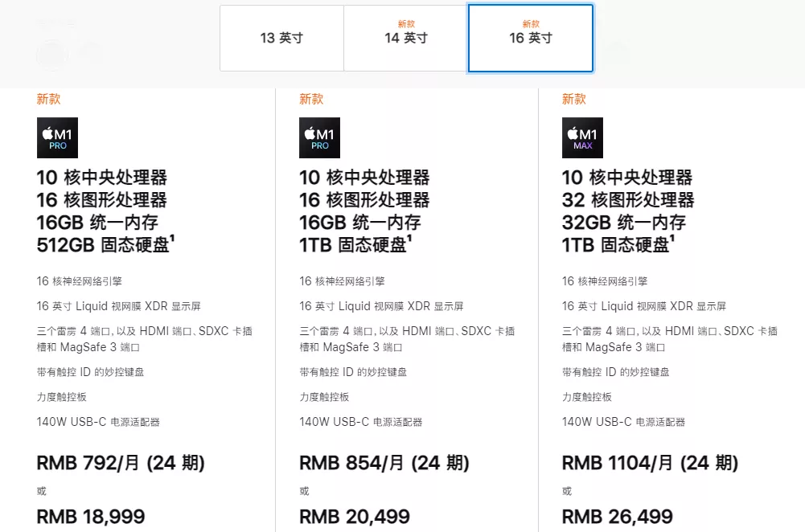Select RMB 792/月 (24 期) installment option
The height and width of the screenshot is (532, 805).
click(121, 463)
